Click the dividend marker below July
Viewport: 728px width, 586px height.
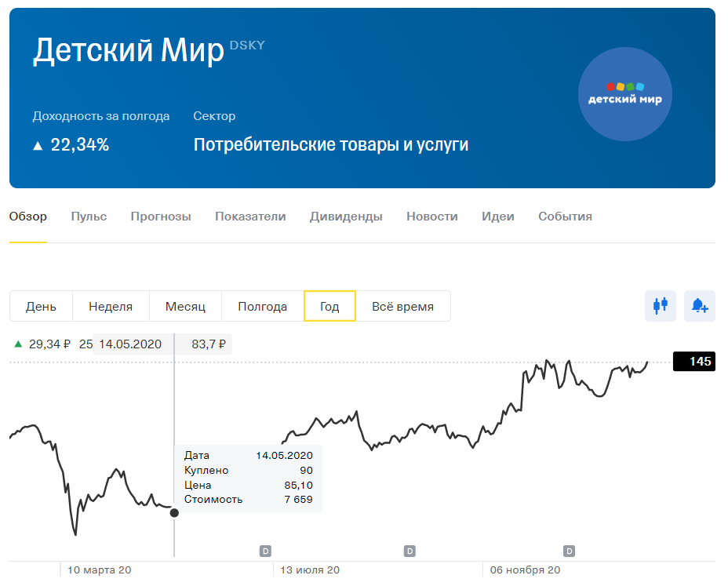tap(265, 551)
